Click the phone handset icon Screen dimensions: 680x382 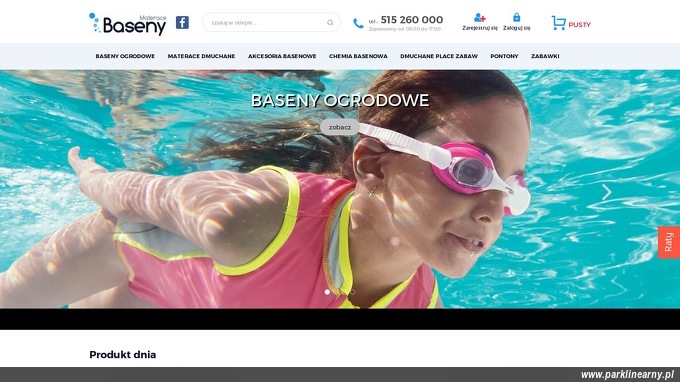point(358,23)
